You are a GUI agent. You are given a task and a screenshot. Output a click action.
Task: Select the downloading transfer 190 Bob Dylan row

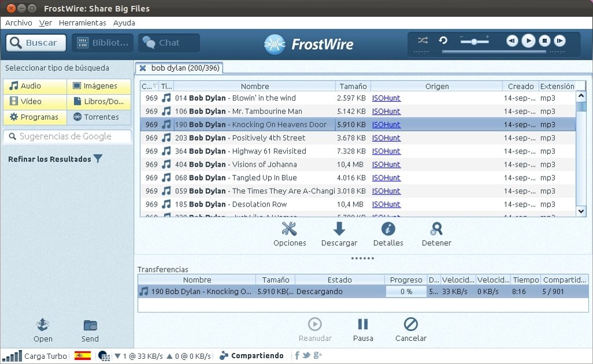[363, 292]
